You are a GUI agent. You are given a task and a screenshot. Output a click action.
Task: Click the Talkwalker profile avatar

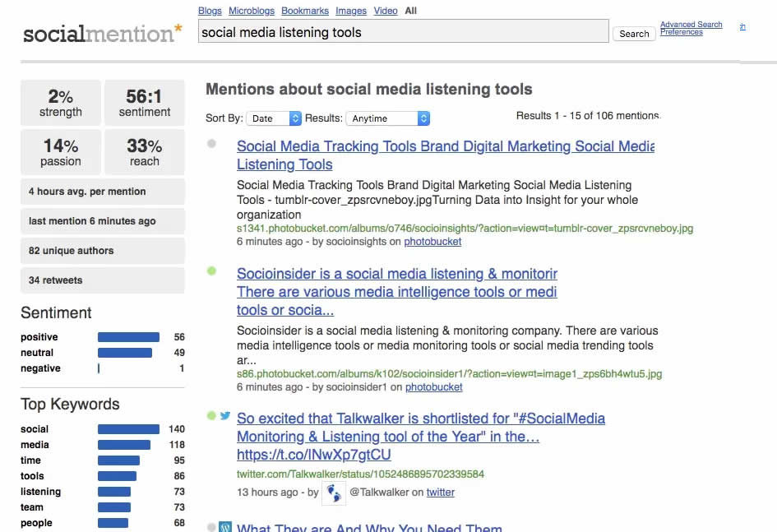333,493
